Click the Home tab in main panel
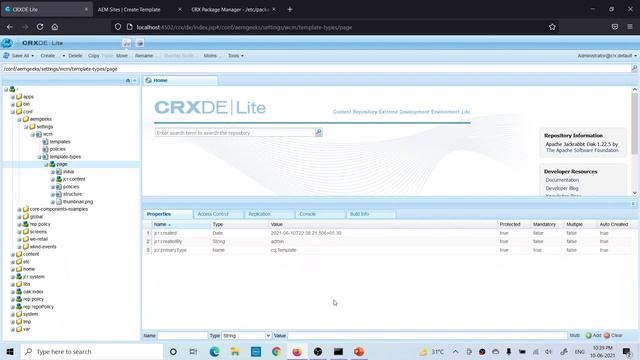This screenshot has height=360, width=640. (x=180, y=80)
